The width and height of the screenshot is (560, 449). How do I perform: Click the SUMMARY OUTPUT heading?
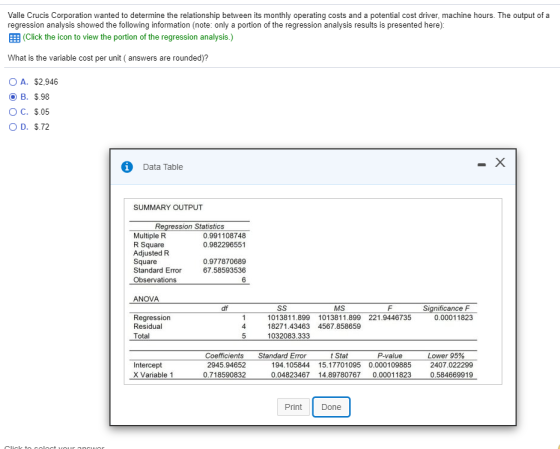[168, 208]
